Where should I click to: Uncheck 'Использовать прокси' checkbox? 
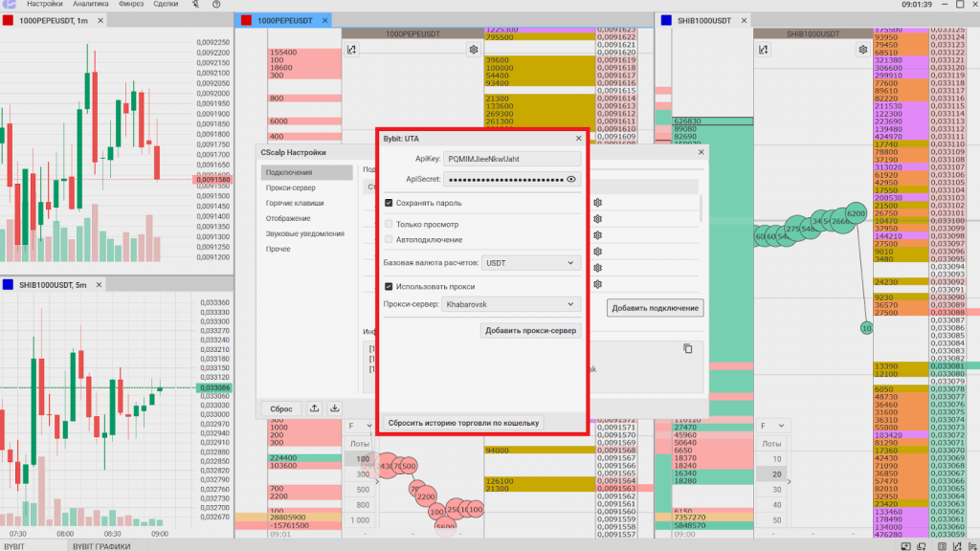click(389, 286)
